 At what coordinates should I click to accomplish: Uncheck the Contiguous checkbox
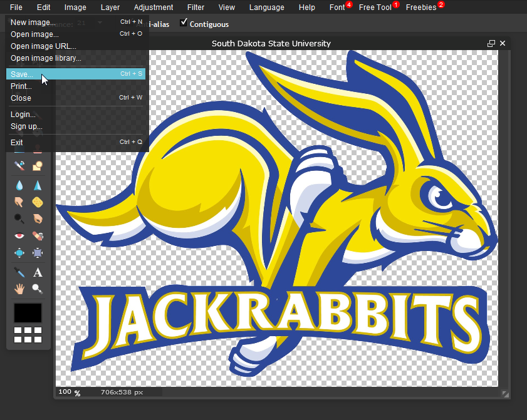(x=184, y=23)
